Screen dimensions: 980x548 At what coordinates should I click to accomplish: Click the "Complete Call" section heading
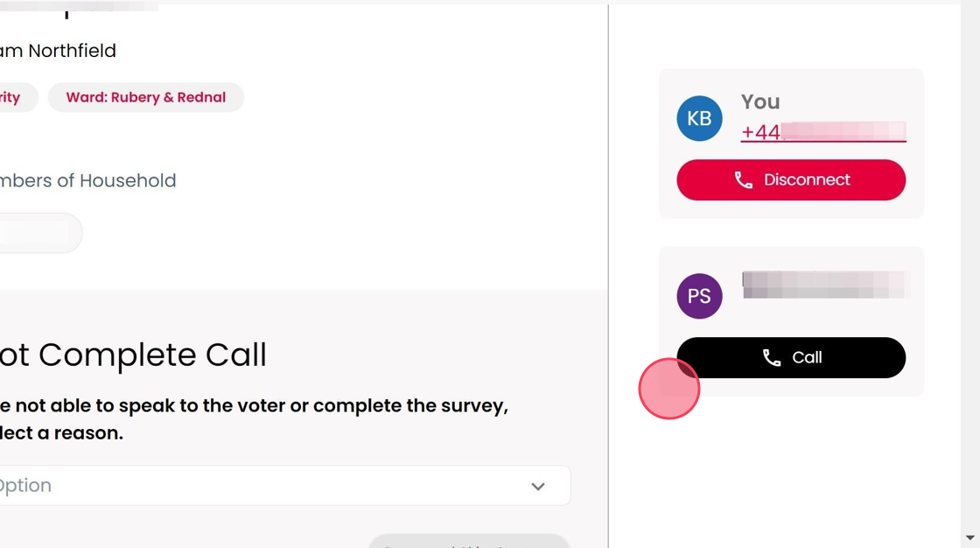click(133, 355)
